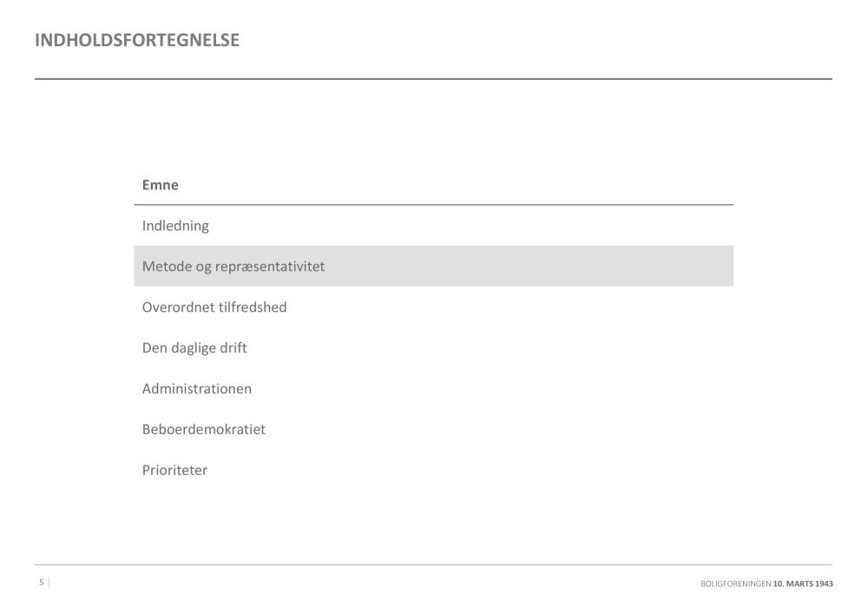The width and height of the screenshot is (868, 601).
Task: Click the divider line under "Emne" header
Action: coord(433,205)
